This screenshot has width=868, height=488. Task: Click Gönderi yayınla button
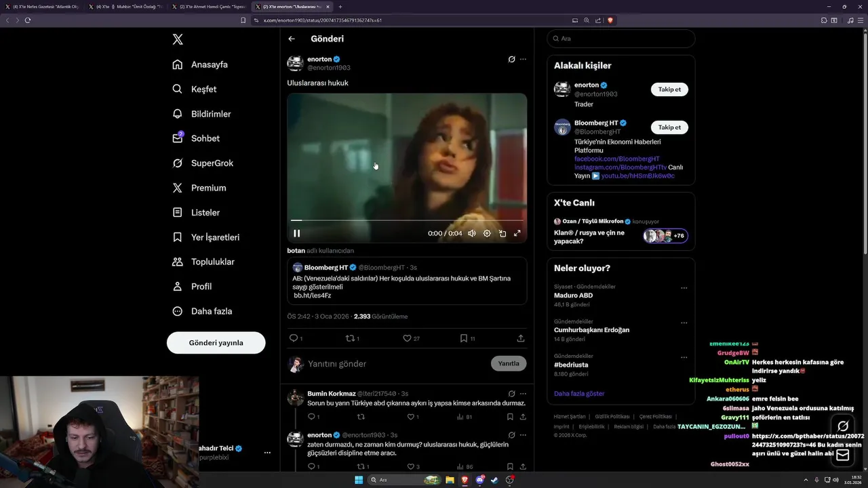pyautogui.click(x=216, y=342)
